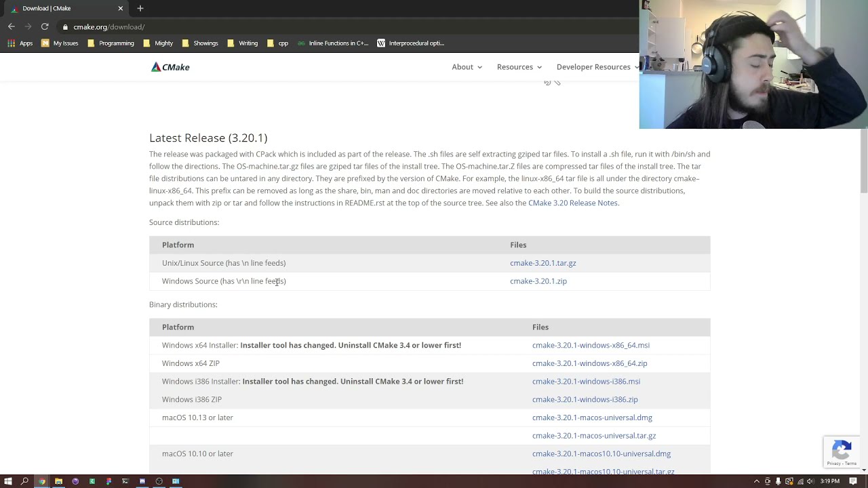Click the microphone tray icon
Screen dimensions: 868x488
tap(778, 481)
